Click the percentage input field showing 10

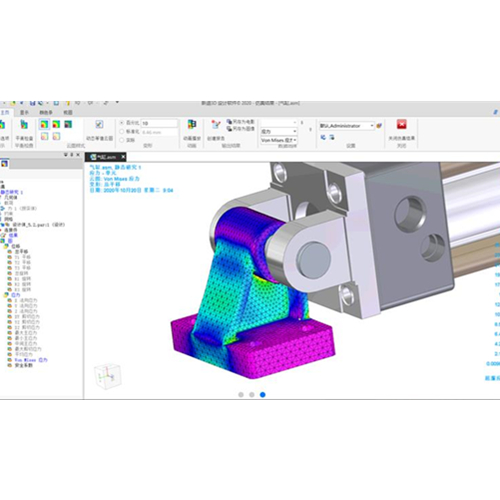pyautogui.click(x=159, y=123)
